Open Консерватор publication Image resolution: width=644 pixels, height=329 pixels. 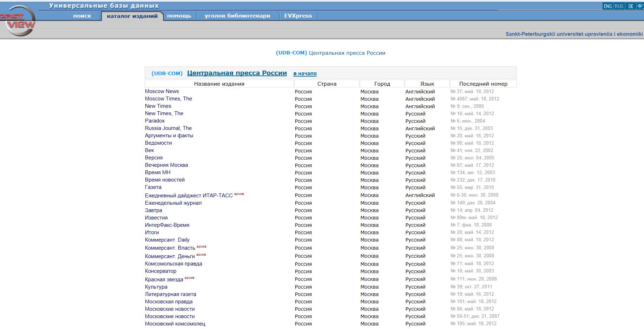click(161, 271)
